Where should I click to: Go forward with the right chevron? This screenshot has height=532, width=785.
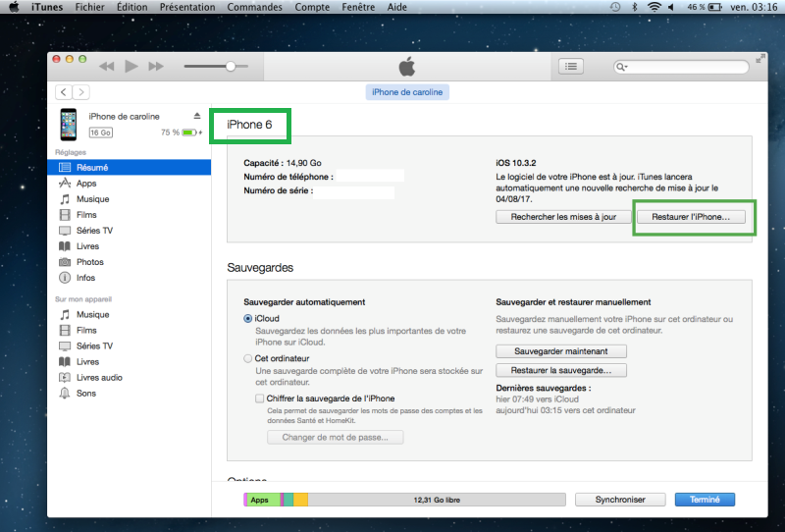click(x=81, y=92)
